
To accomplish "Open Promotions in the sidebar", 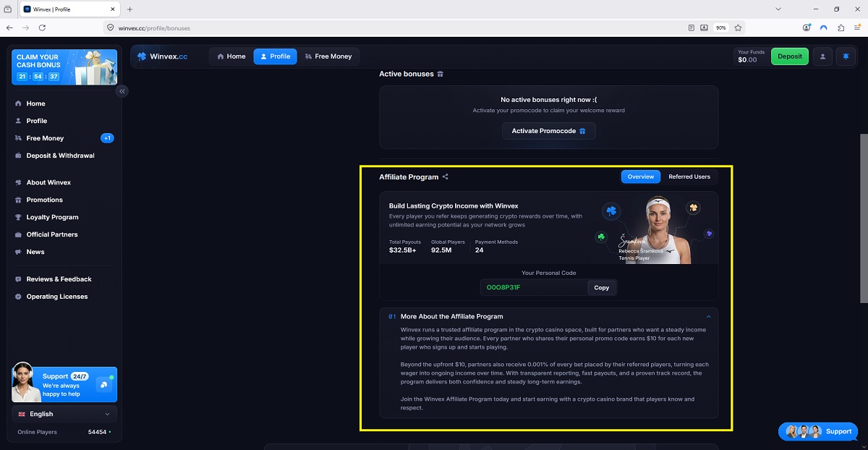I will point(44,200).
